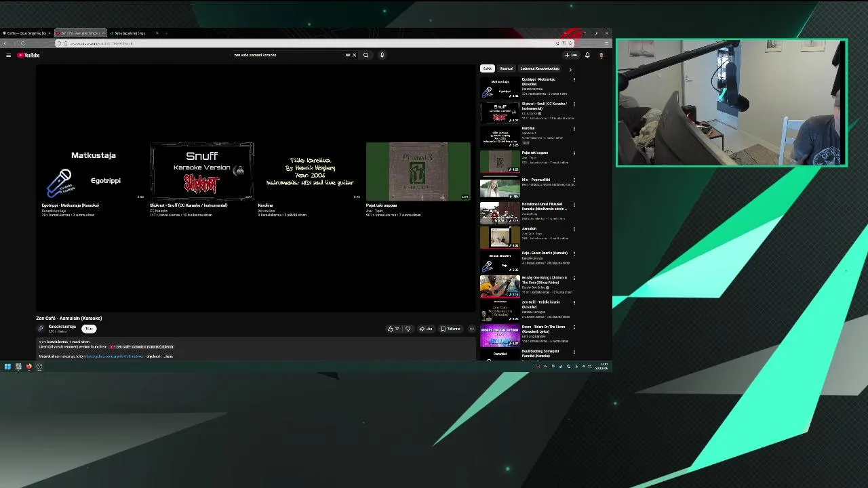Screen dimensions: 868x488
Task: Open the YouTube hamburger guide menu
Action: [x=8, y=55]
